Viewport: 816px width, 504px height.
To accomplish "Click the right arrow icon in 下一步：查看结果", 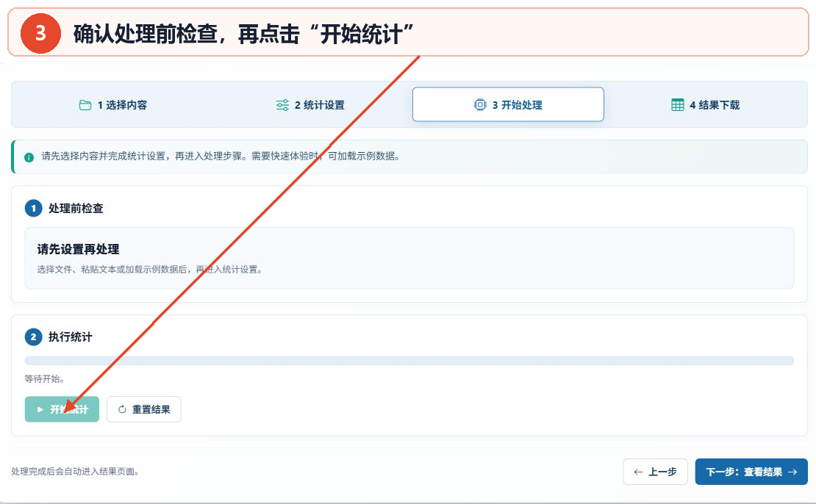I will (x=792, y=472).
